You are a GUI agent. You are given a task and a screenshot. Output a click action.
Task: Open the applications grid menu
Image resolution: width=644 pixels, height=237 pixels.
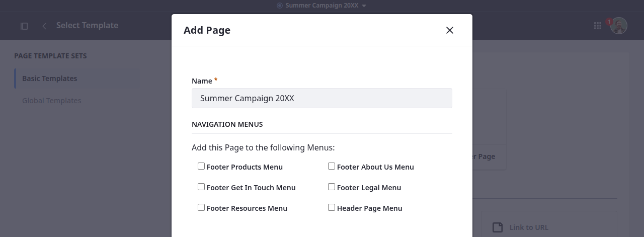coord(598,26)
